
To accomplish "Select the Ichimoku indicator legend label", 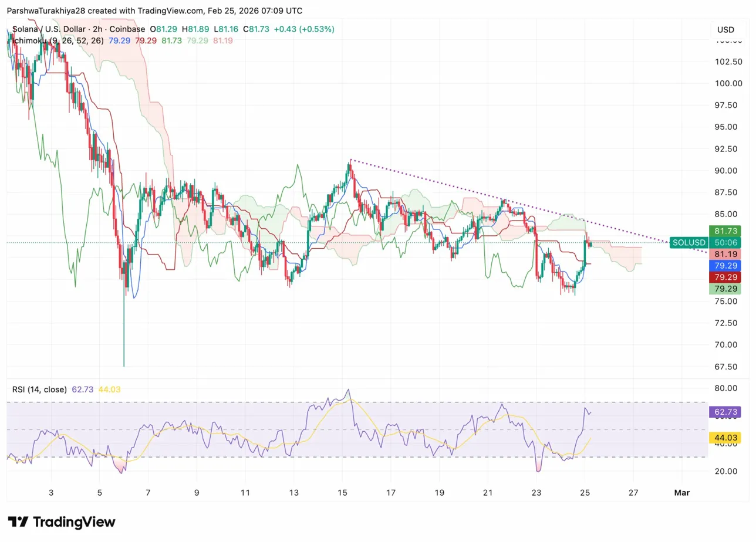I will [x=26, y=40].
